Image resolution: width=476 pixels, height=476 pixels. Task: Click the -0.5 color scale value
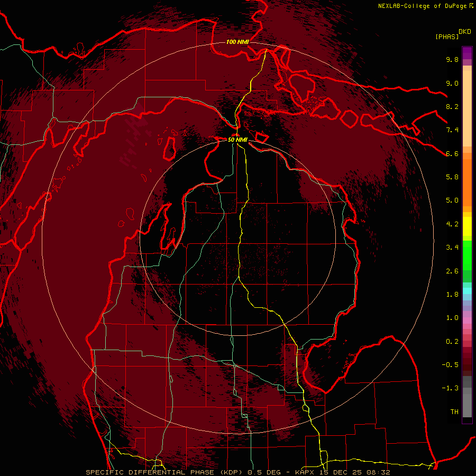pyautogui.click(x=450, y=365)
